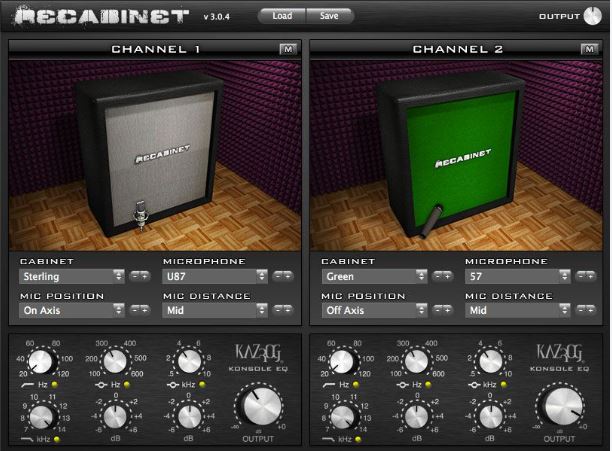Click Channel 2 high frequency .5-10 kHz knob
This screenshot has height=451, width=612.
coord(491,361)
